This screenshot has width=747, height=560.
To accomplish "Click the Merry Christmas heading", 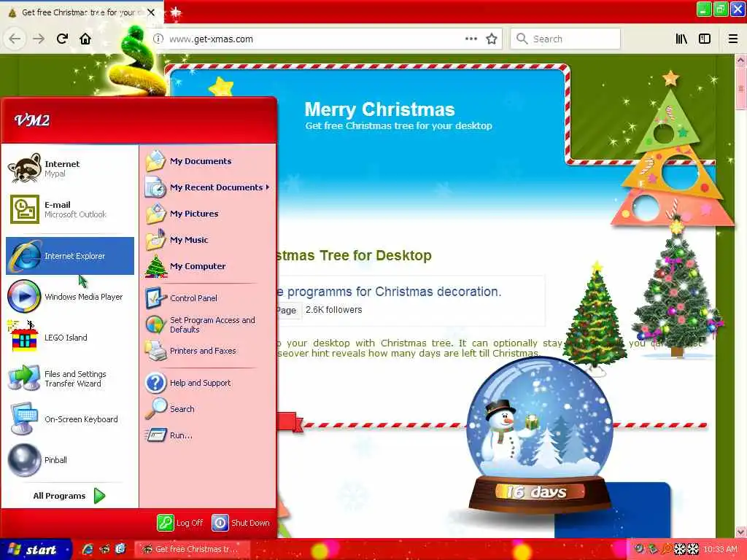I will click(379, 109).
